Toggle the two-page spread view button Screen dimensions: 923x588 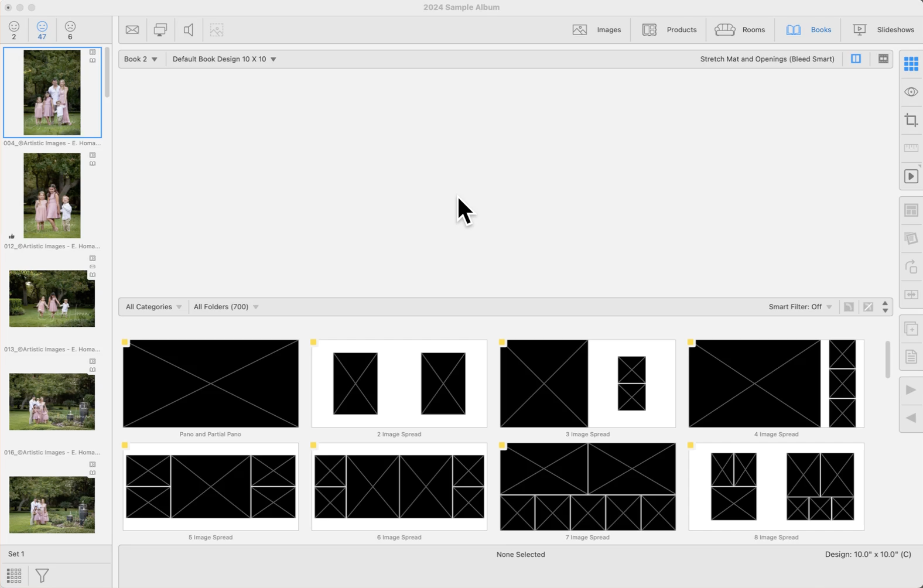[856, 59]
